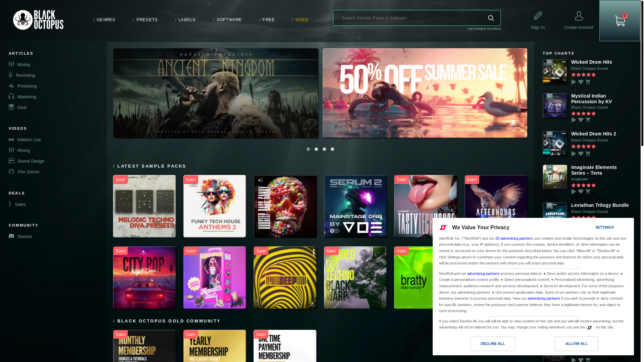Image resolution: width=644 pixels, height=362 pixels.
Task: Open 20 advertising partners link
Action: pyautogui.click(x=514, y=238)
